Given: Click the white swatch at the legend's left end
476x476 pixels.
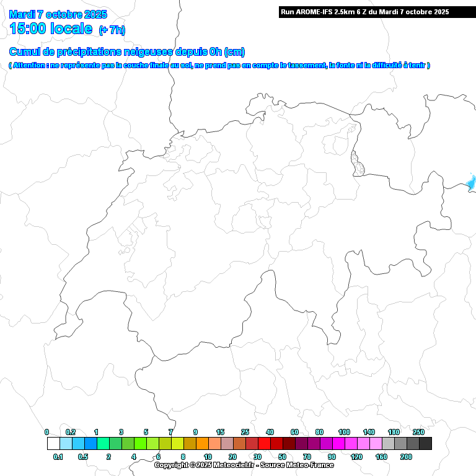Looking at the screenshot, I should coord(53,443).
